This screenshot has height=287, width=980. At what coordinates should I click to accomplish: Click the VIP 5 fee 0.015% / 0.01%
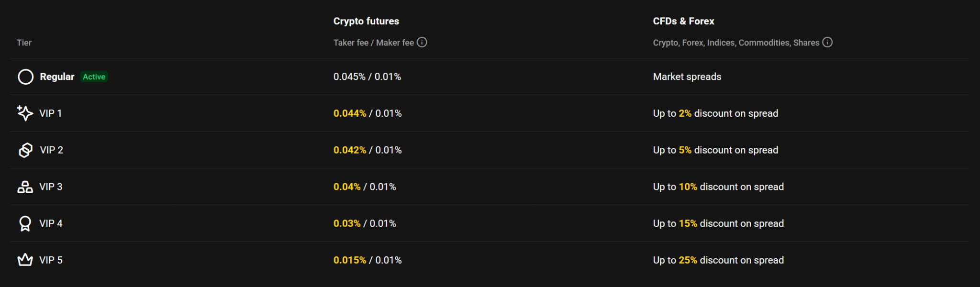point(367,260)
